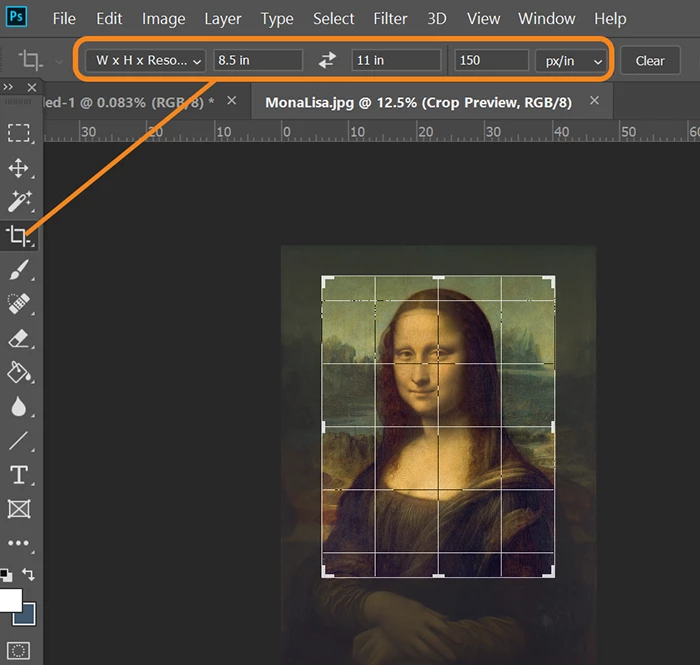Open the Image menu
This screenshot has height=665, width=700.
point(163,19)
